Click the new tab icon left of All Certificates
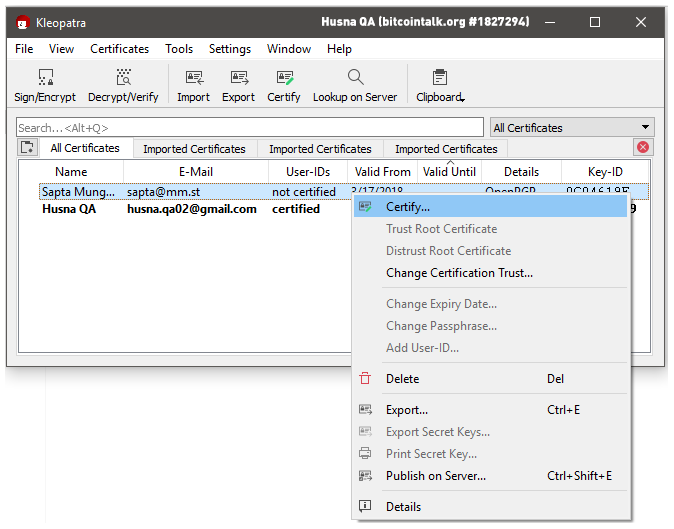 click(x=28, y=147)
